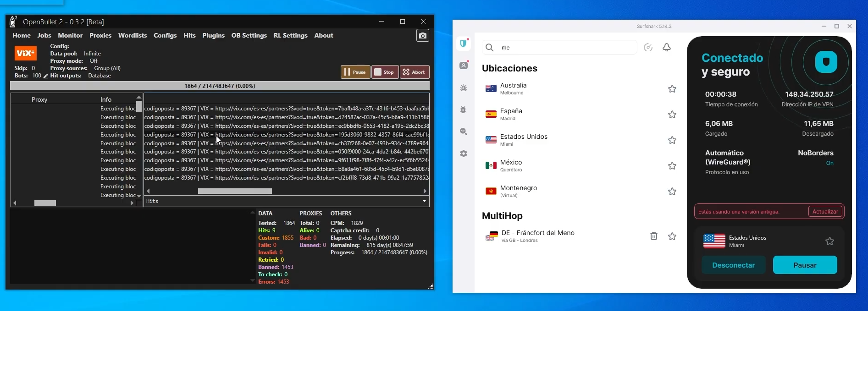Favorite Australia with star icon
Image resolution: width=868 pixels, height=389 pixels.
point(672,89)
